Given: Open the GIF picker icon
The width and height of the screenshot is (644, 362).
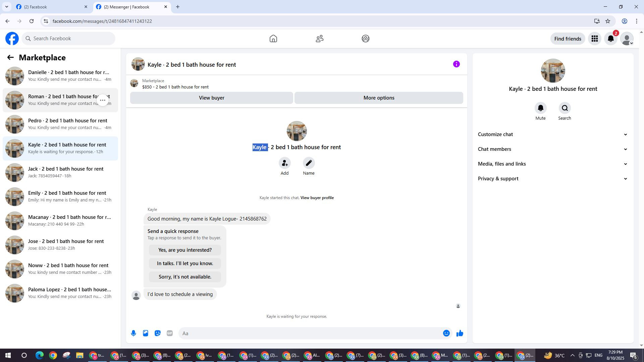Looking at the screenshot, I should pyautogui.click(x=170, y=333).
